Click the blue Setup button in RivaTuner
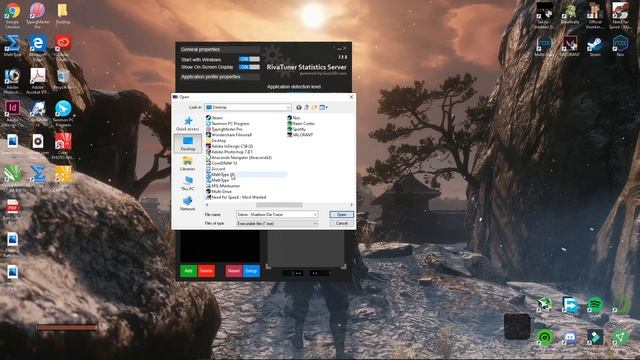The height and width of the screenshot is (360, 640). click(251, 271)
